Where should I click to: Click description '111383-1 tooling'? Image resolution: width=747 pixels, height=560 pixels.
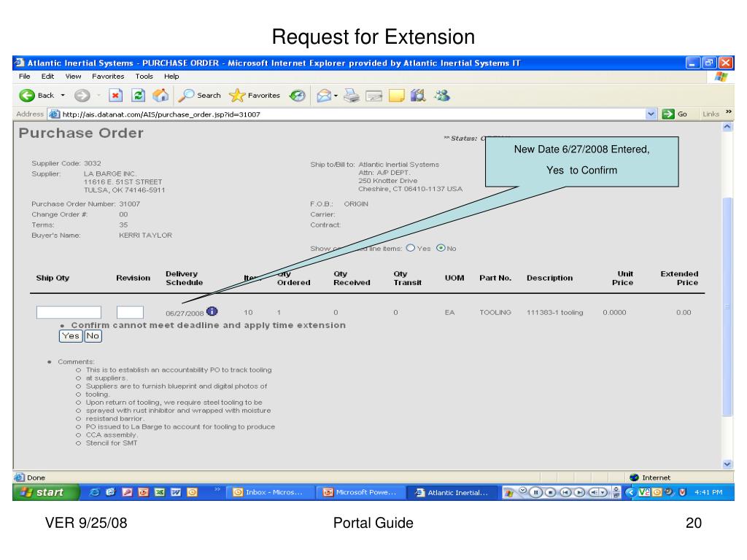[554, 312]
